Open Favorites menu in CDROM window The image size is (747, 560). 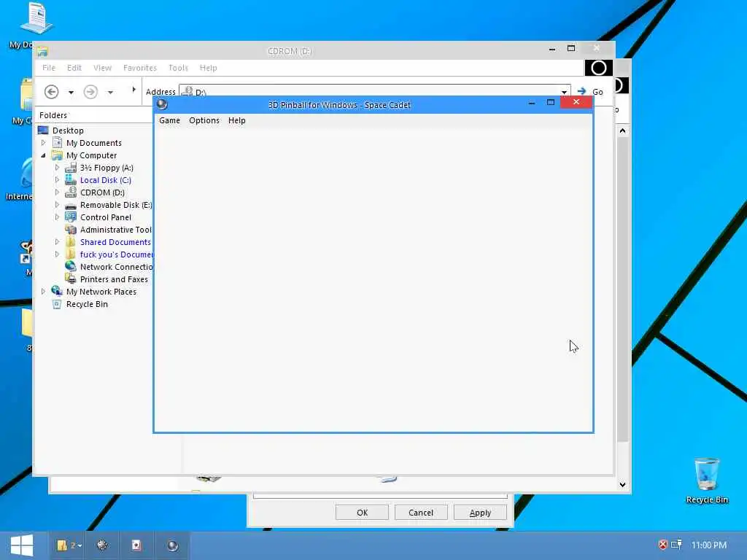pyautogui.click(x=140, y=68)
